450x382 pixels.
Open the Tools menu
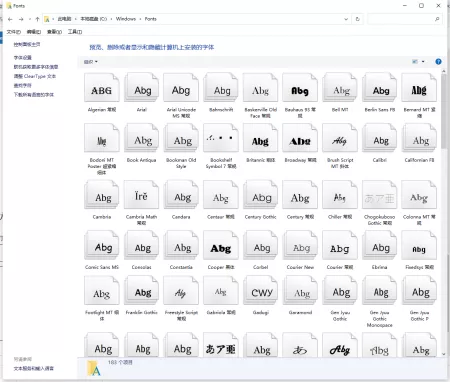[75, 32]
